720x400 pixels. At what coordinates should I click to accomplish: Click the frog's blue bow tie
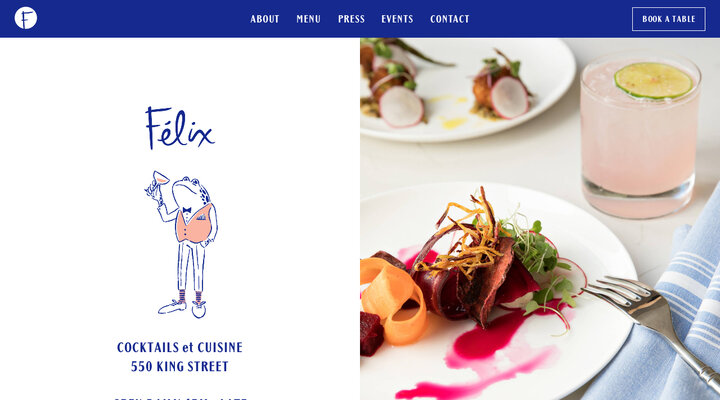coord(187,210)
